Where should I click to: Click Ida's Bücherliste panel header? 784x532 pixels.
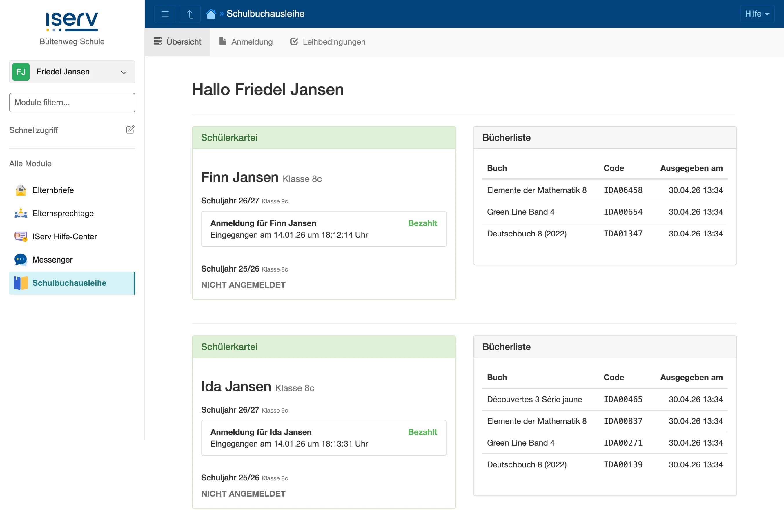click(605, 347)
